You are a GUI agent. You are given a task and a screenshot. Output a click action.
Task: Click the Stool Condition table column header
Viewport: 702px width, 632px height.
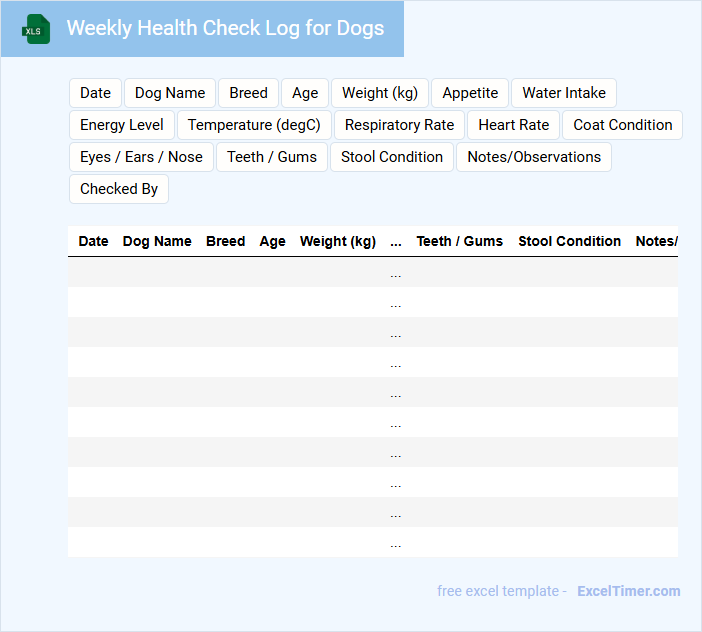(569, 241)
